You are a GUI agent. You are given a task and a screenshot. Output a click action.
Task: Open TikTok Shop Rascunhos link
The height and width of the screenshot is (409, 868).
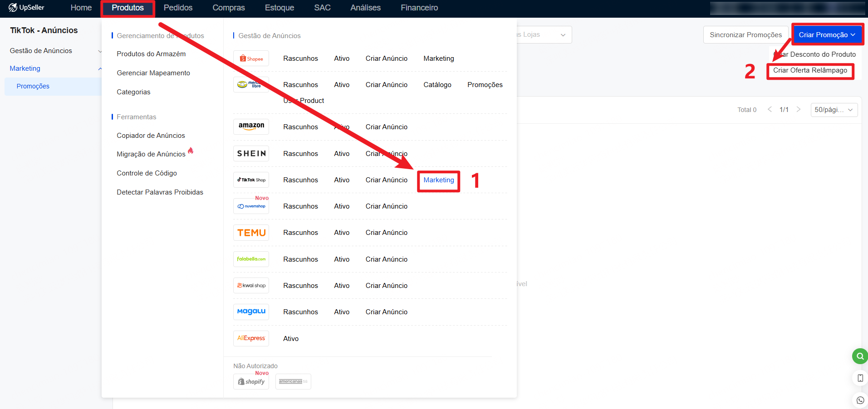pyautogui.click(x=300, y=180)
